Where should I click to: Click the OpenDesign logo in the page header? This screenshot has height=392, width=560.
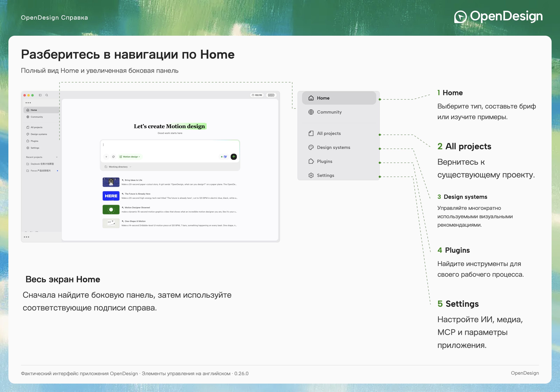(498, 17)
